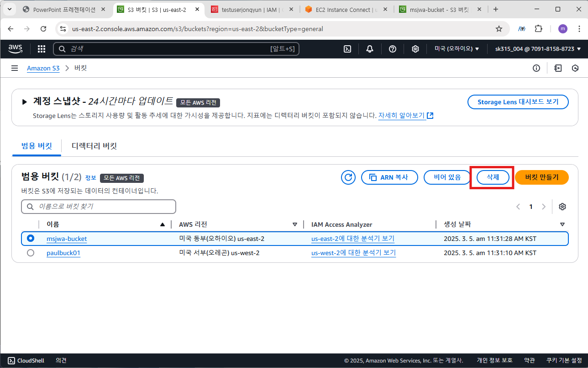588x368 pixels.
Task: Open the Chrome extensions puzzle icon
Action: [x=539, y=29]
